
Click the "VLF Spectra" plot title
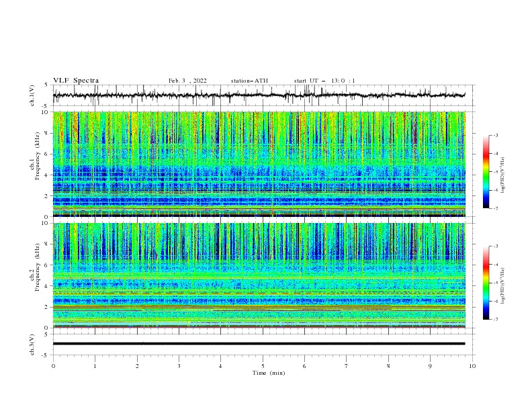click(76, 81)
